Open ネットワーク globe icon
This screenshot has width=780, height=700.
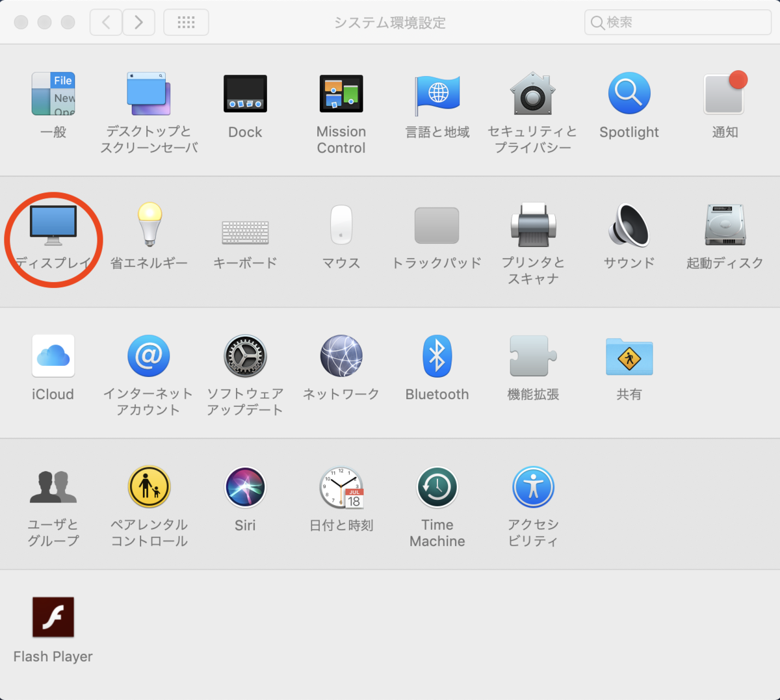click(x=341, y=356)
